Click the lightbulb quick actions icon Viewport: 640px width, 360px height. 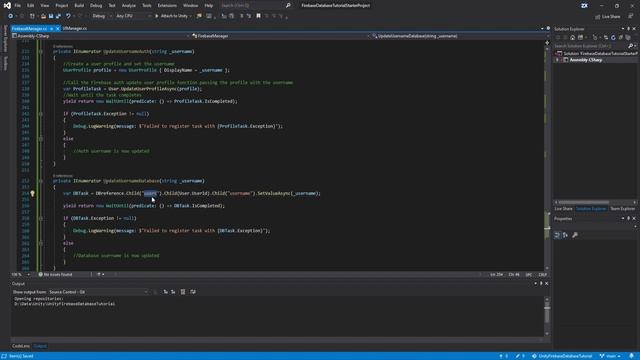[33, 193]
